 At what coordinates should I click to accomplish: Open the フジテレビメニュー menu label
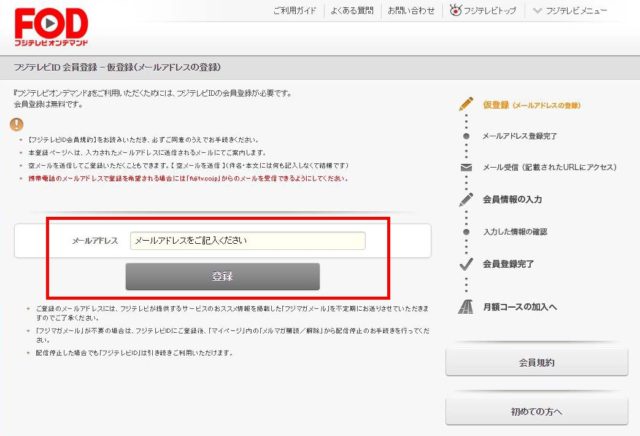pos(576,11)
